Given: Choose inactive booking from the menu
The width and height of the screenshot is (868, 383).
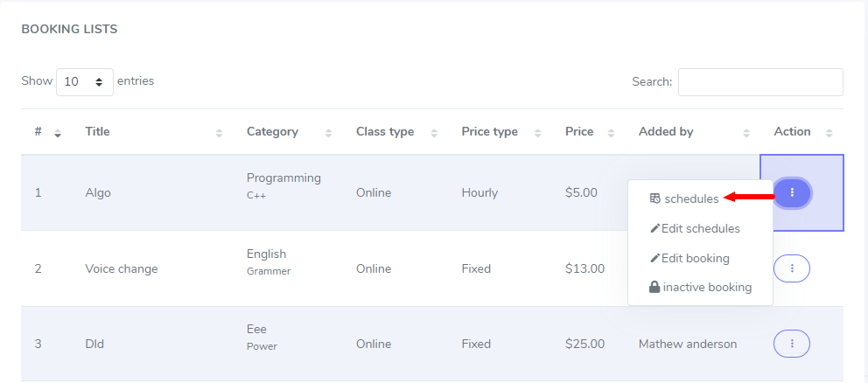Looking at the screenshot, I should pos(707,287).
